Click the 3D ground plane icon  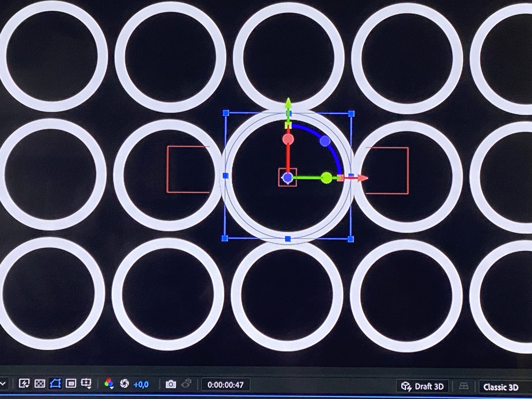coord(464,386)
